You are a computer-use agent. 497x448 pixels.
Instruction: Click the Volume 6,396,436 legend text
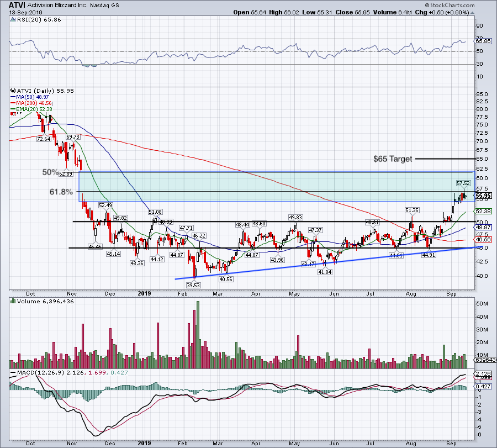tap(45, 301)
